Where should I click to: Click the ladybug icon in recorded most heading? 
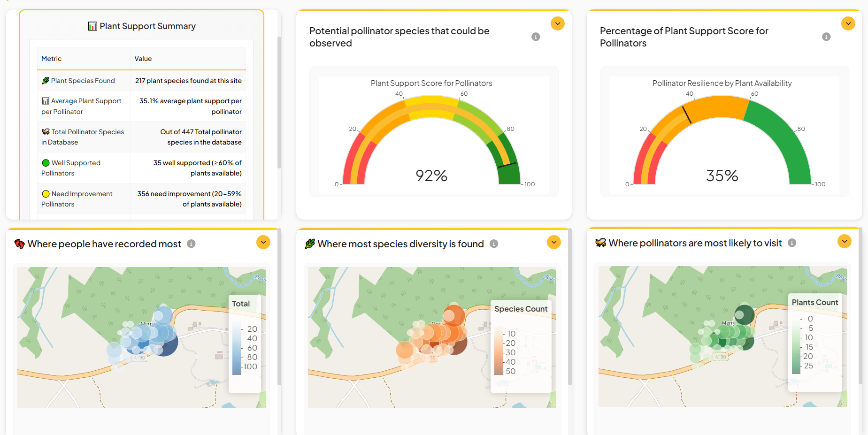point(19,244)
